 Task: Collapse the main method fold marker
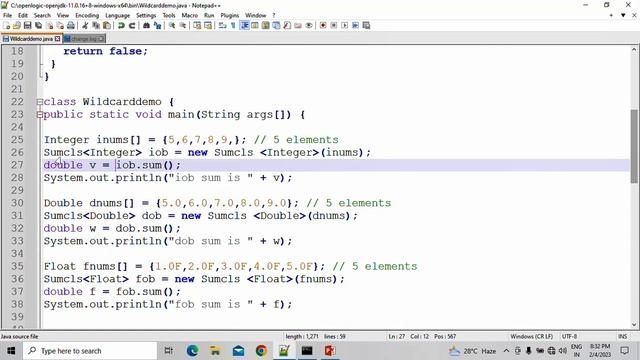click(40, 115)
